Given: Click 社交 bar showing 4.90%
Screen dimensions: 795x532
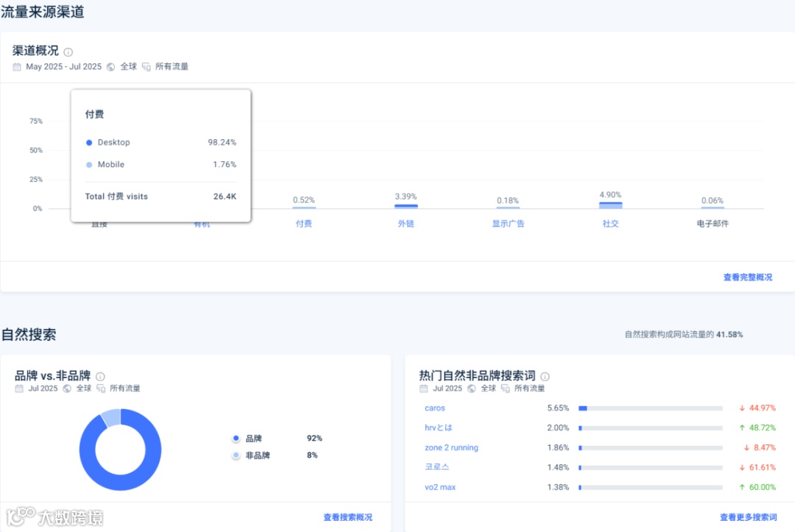Looking at the screenshot, I should (x=610, y=205).
